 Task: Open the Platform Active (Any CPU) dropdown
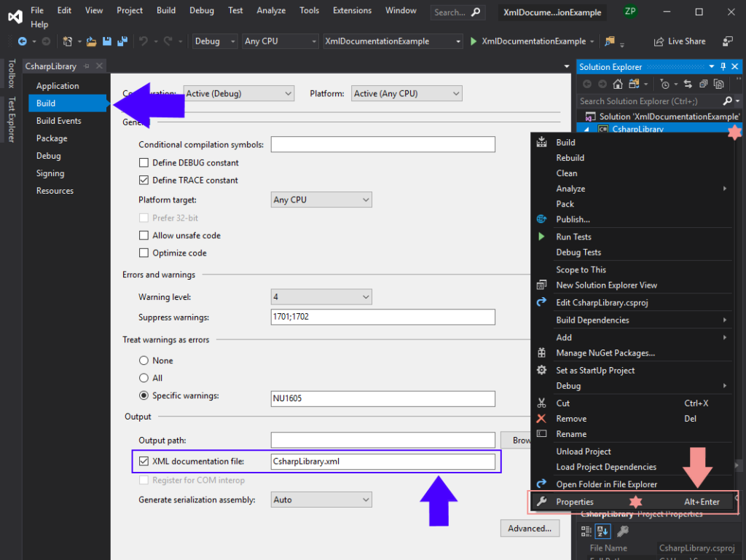pyautogui.click(x=407, y=94)
